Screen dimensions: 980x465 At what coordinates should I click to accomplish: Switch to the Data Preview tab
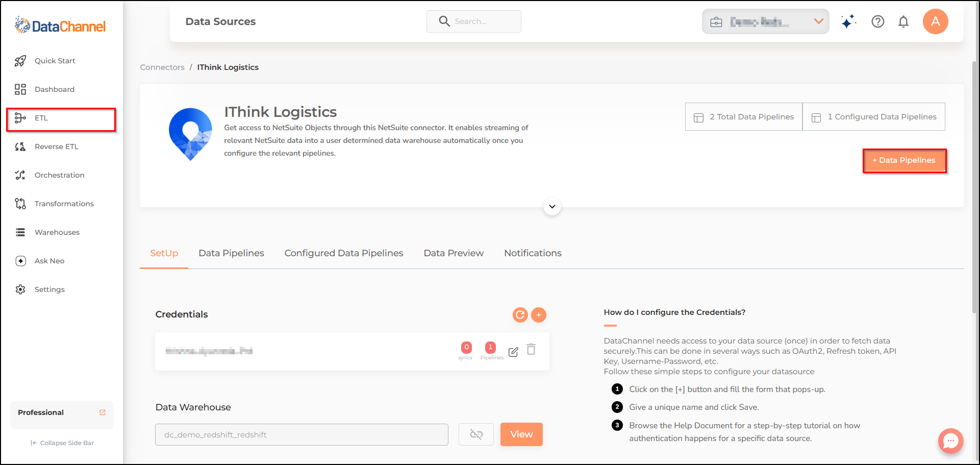click(x=454, y=253)
